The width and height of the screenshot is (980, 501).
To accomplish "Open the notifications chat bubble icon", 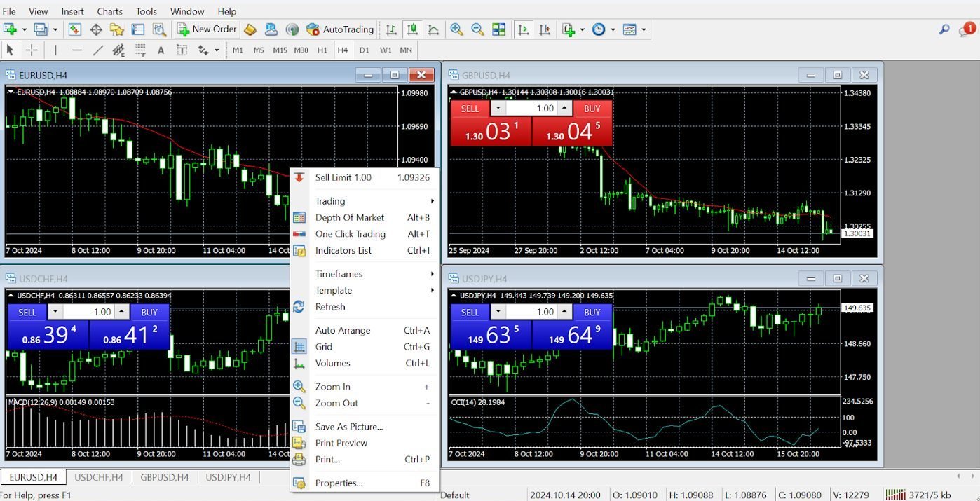I will point(967,29).
